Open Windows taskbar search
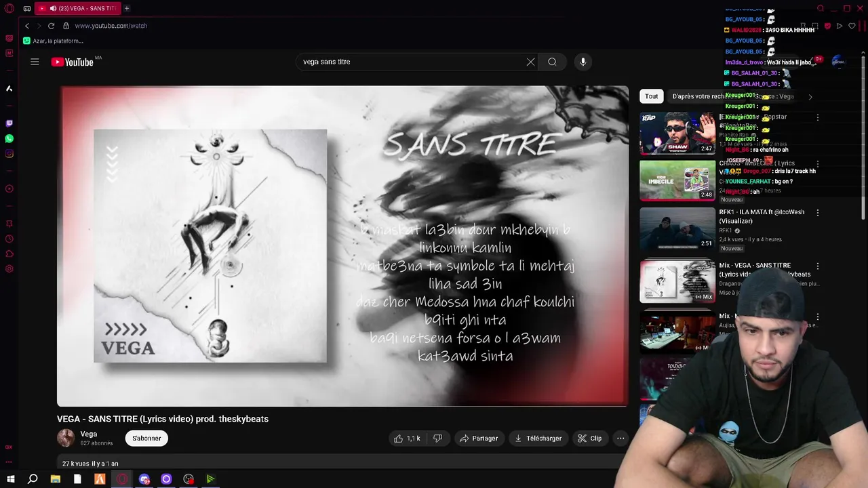This screenshot has height=488, width=868. pyautogui.click(x=33, y=479)
